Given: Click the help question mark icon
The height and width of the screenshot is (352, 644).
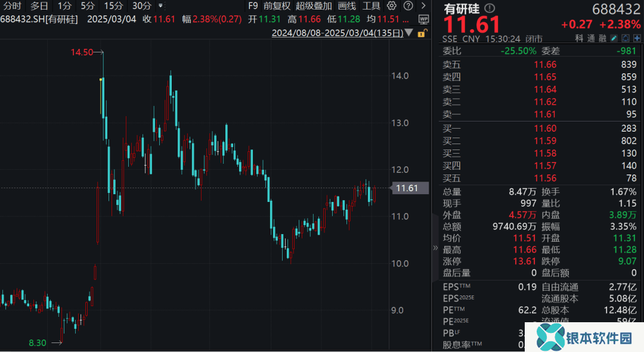Looking at the screenshot, I should [407, 6].
